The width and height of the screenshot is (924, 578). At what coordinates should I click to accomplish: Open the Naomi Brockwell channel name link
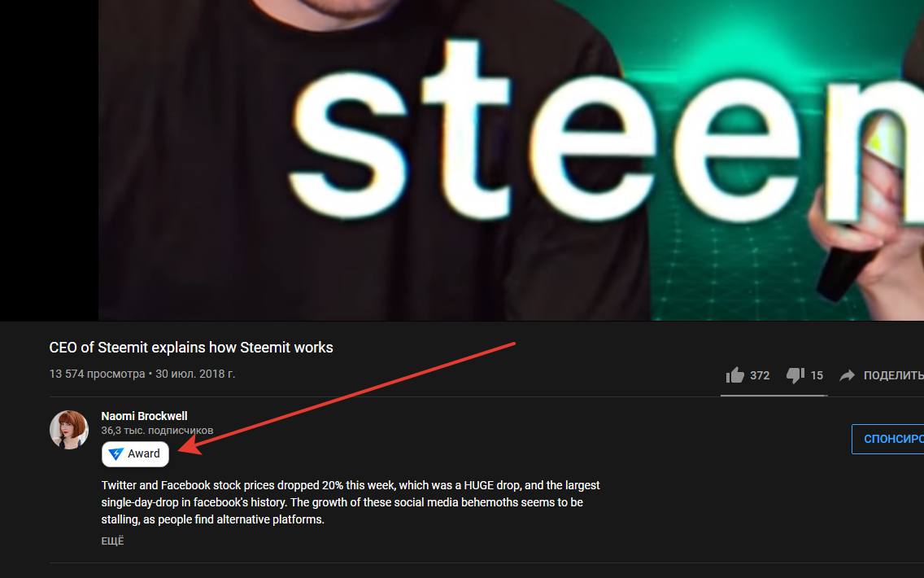pyautogui.click(x=145, y=416)
